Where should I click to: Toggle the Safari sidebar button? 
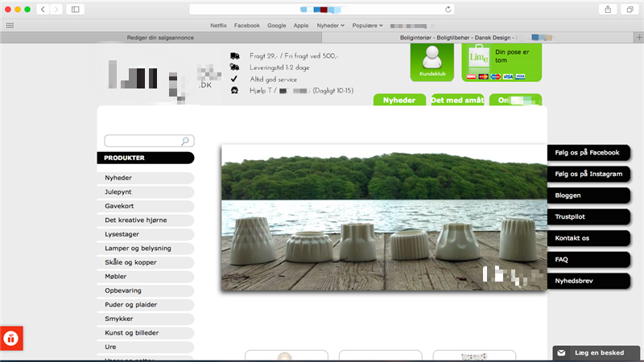pyautogui.click(x=76, y=9)
